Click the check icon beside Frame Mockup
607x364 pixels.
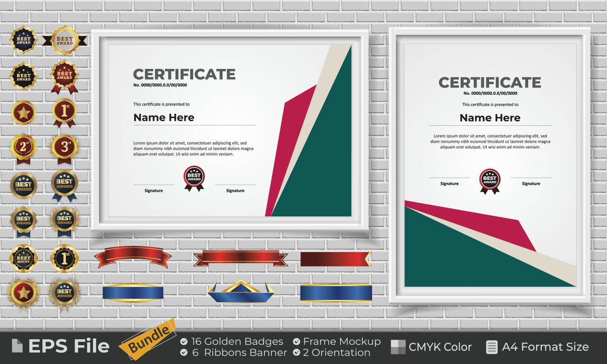pos(296,341)
